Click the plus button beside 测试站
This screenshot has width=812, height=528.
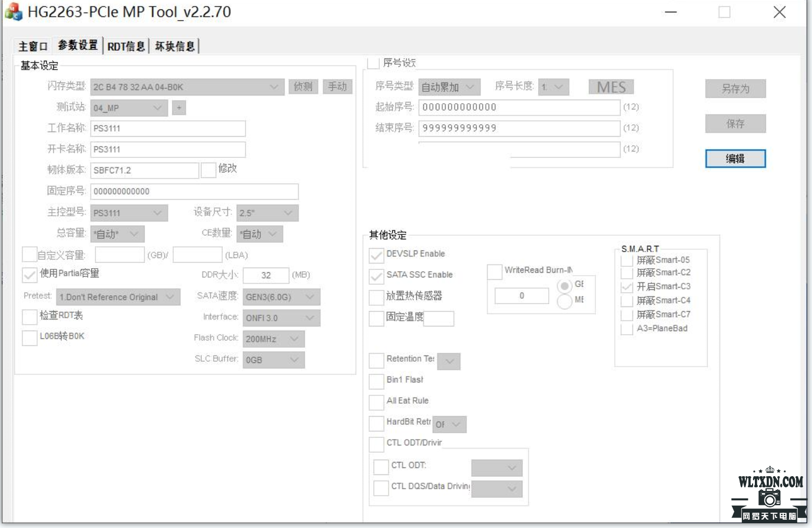[x=179, y=108]
